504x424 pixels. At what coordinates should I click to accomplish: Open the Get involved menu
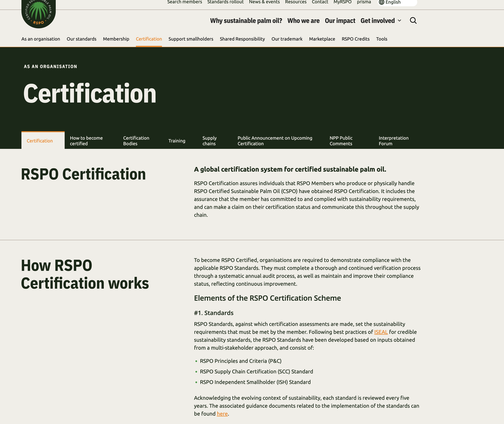click(378, 21)
